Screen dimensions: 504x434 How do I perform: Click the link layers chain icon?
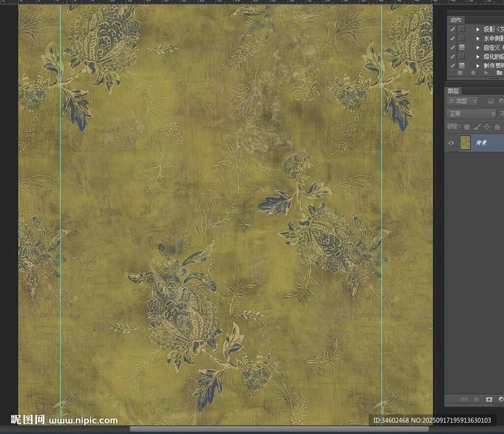[464, 399]
